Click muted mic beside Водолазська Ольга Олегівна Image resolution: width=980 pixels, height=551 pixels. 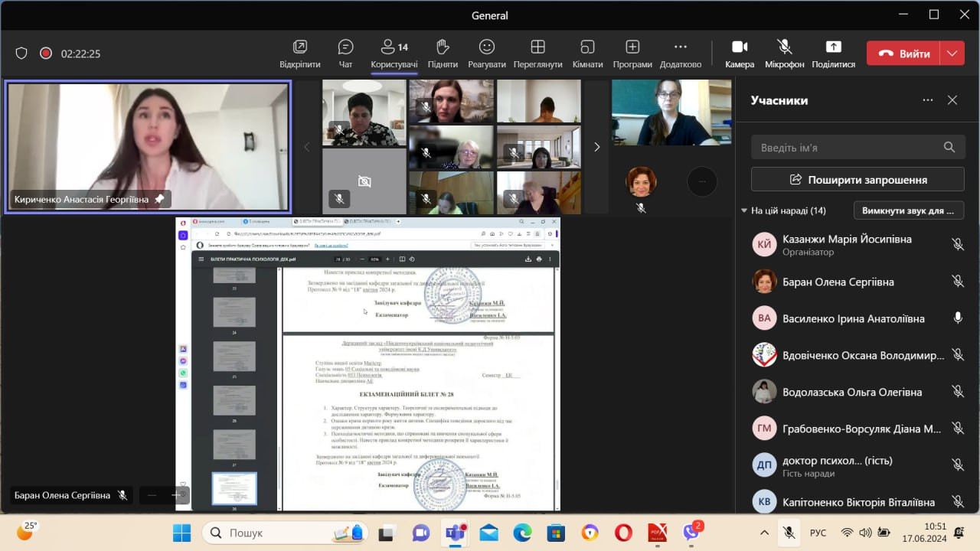[958, 392]
